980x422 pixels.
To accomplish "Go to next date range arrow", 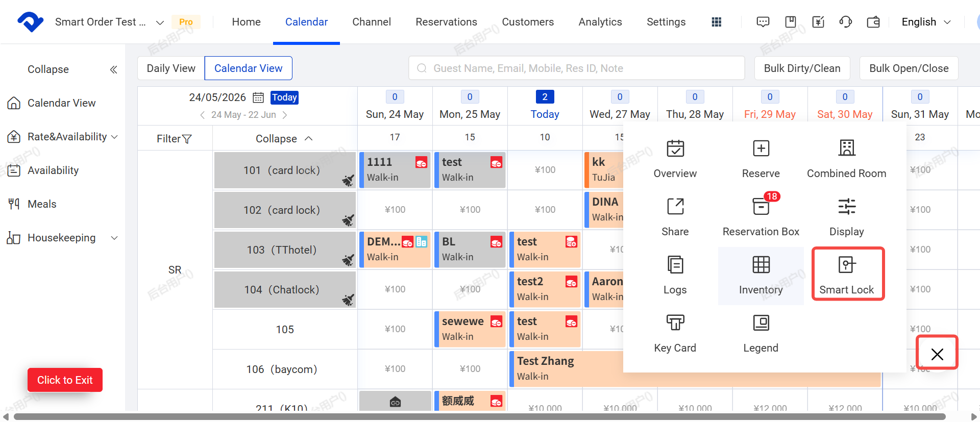I will [285, 115].
